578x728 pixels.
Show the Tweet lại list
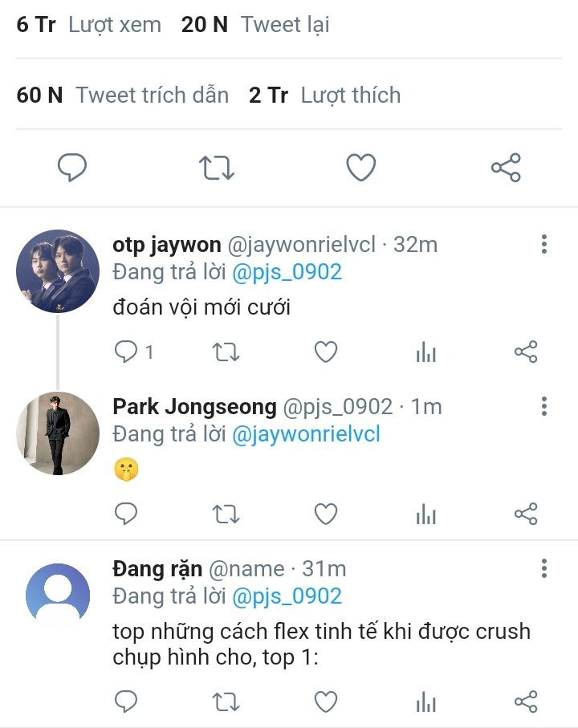click(x=284, y=25)
